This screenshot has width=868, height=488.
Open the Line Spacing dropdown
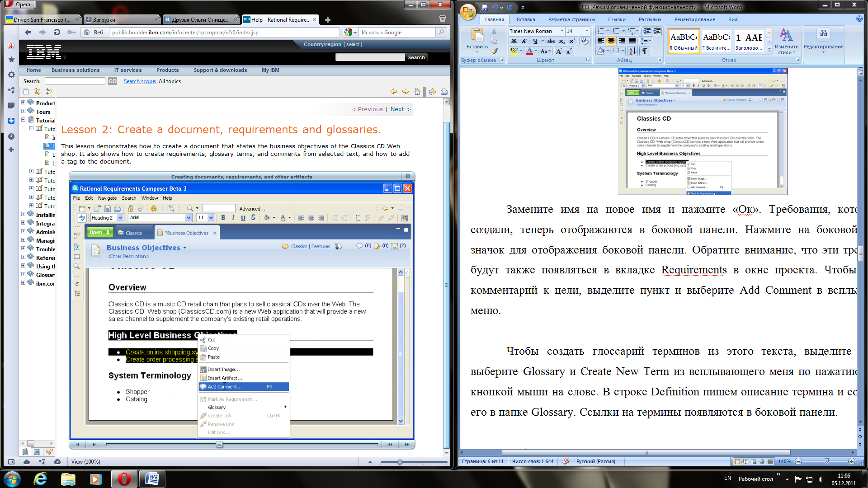(x=646, y=41)
